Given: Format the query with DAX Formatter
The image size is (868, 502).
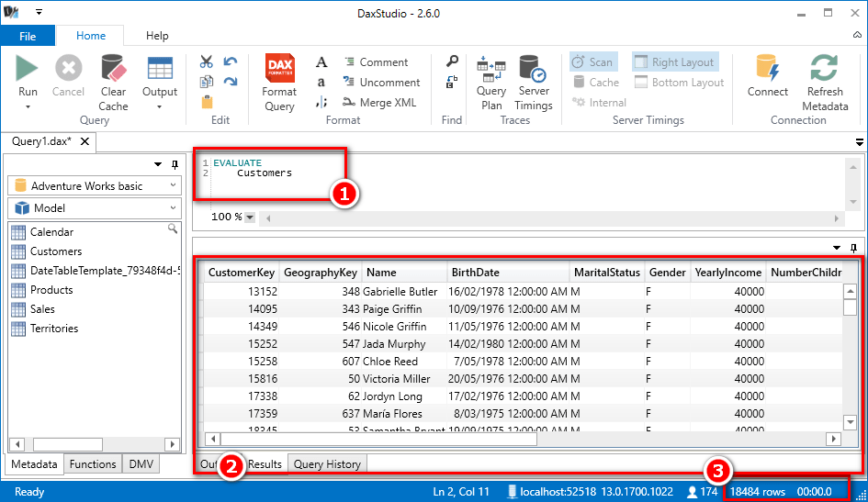Looking at the screenshot, I should click(x=279, y=83).
